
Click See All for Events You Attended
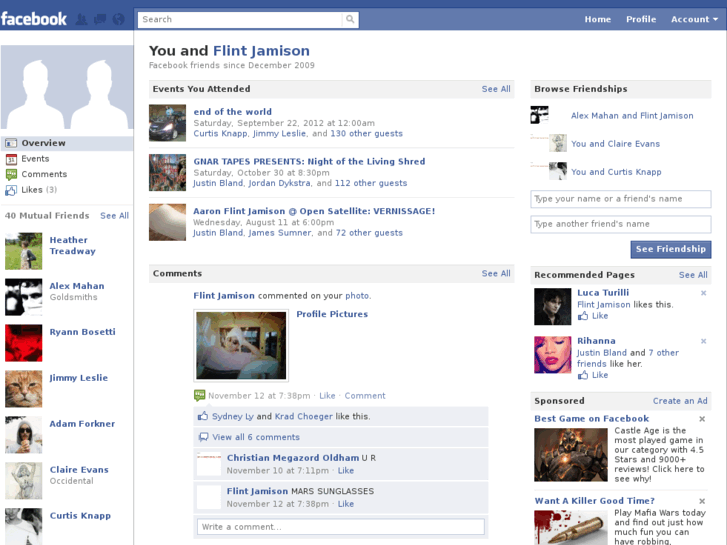496,89
